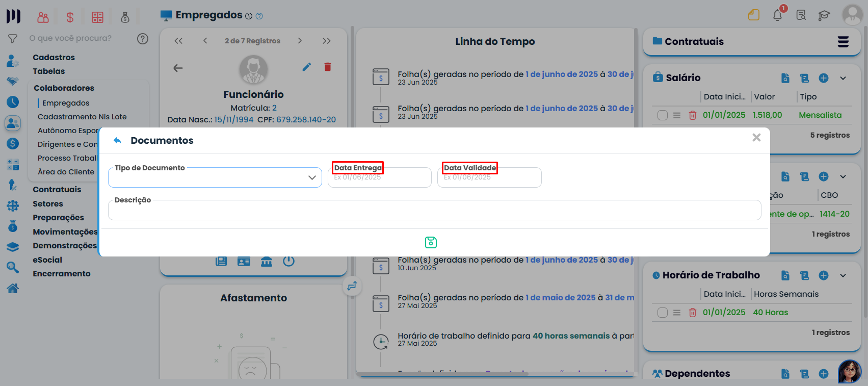Screen dimensions: 868x386
Task: Click the CPF 679.258.140-20 value
Action: click(x=306, y=120)
